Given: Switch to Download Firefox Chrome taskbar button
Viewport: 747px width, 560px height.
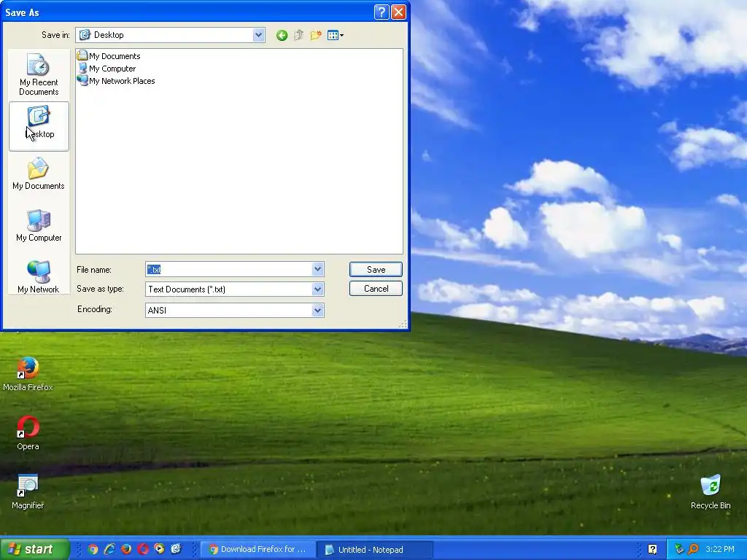Looking at the screenshot, I should point(258,550).
